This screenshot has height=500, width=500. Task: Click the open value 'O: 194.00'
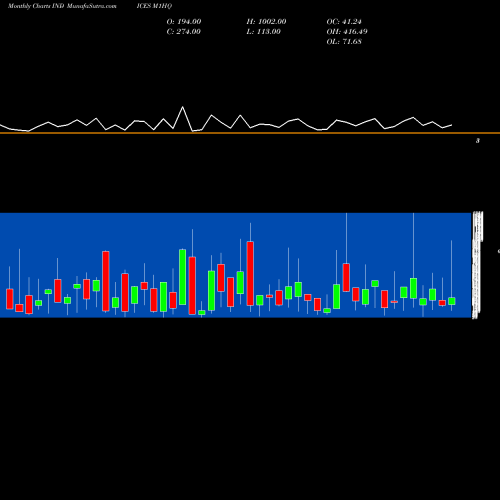pyautogui.click(x=184, y=22)
